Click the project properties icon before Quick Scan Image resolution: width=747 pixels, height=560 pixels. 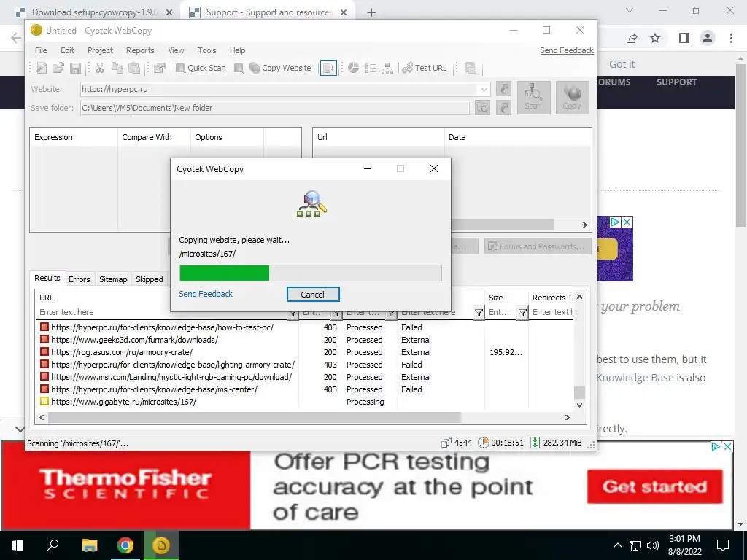pos(160,68)
